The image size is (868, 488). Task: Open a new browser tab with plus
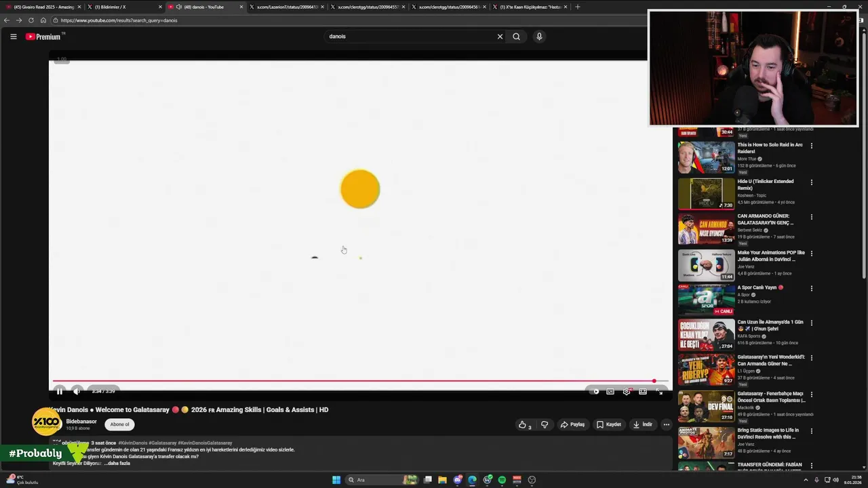578,7
